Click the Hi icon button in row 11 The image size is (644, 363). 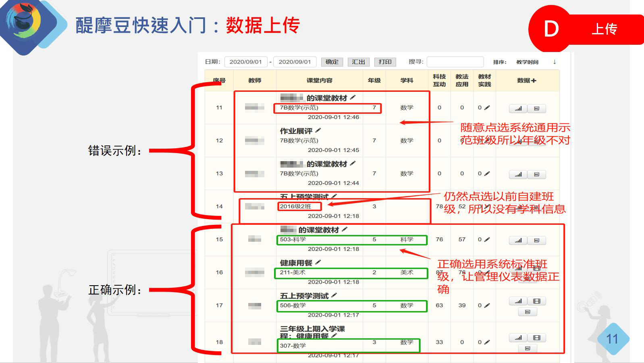pyautogui.click(x=536, y=108)
